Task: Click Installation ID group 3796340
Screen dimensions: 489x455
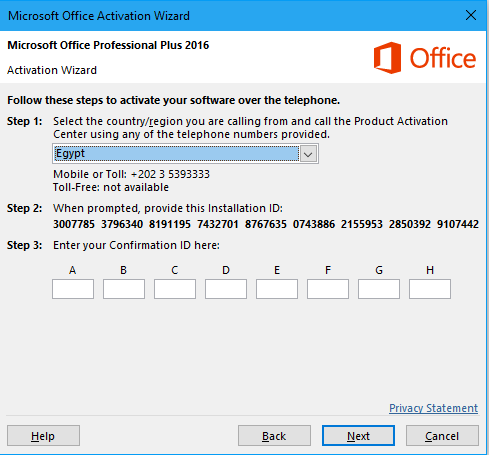Action: [x=122, y=224]
